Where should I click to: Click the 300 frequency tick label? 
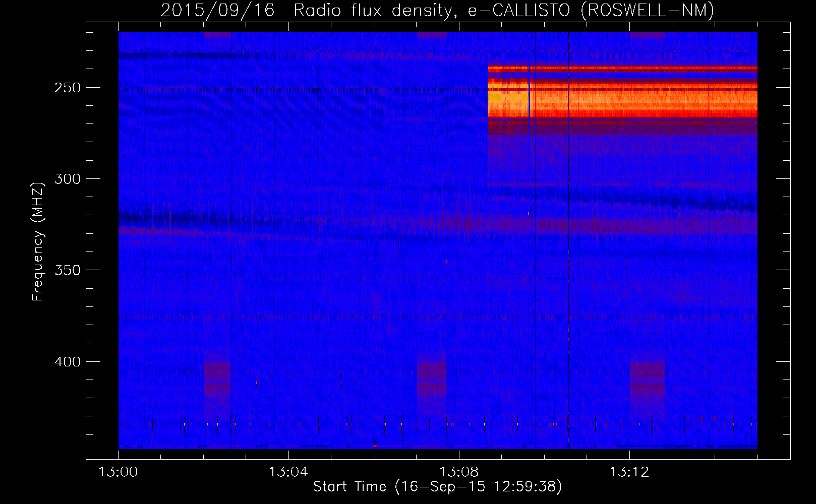tap(68, 179)
